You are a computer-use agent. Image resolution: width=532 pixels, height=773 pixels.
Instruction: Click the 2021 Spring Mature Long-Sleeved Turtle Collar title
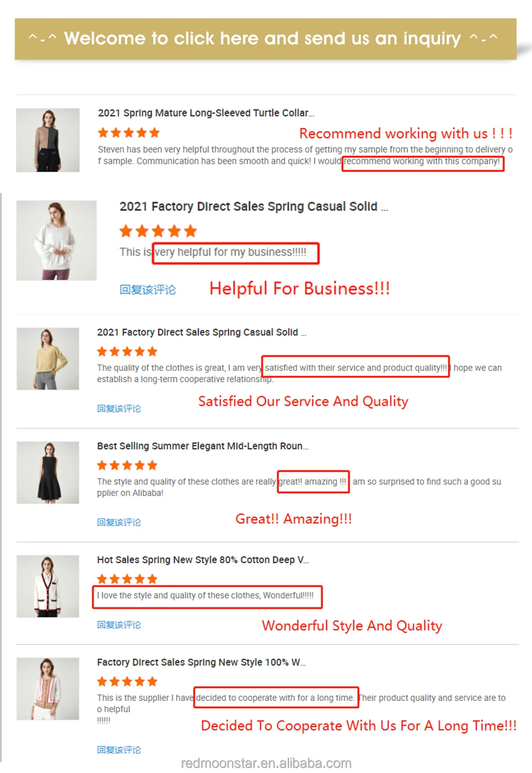coord(206,113)
